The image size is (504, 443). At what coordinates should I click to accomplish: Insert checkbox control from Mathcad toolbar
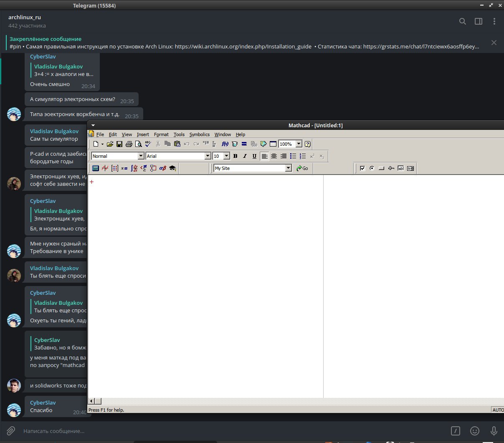(x=362, y=168)
